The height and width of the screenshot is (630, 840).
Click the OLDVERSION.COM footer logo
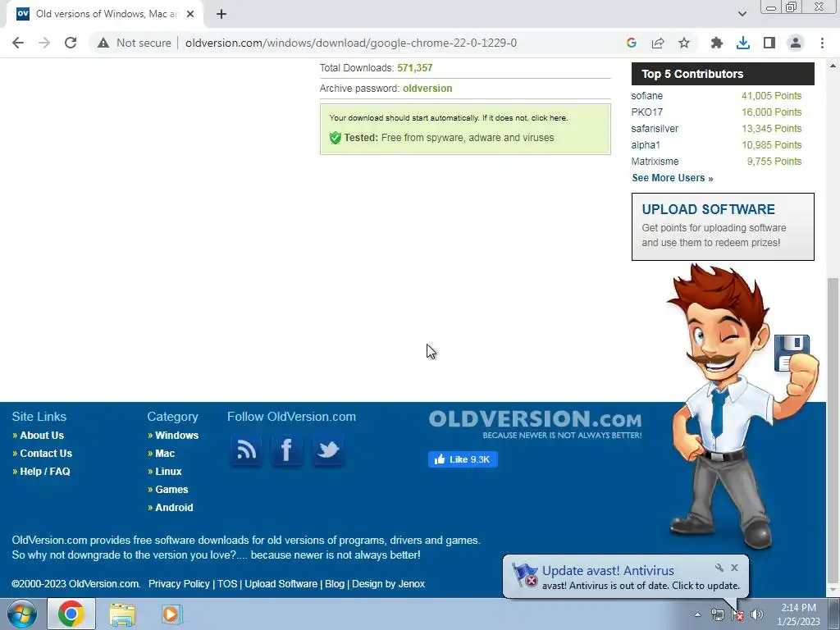[x=535, y=424]
